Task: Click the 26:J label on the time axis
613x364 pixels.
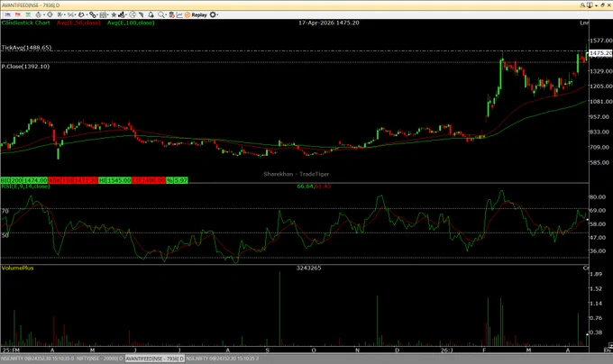Action: 446,350
